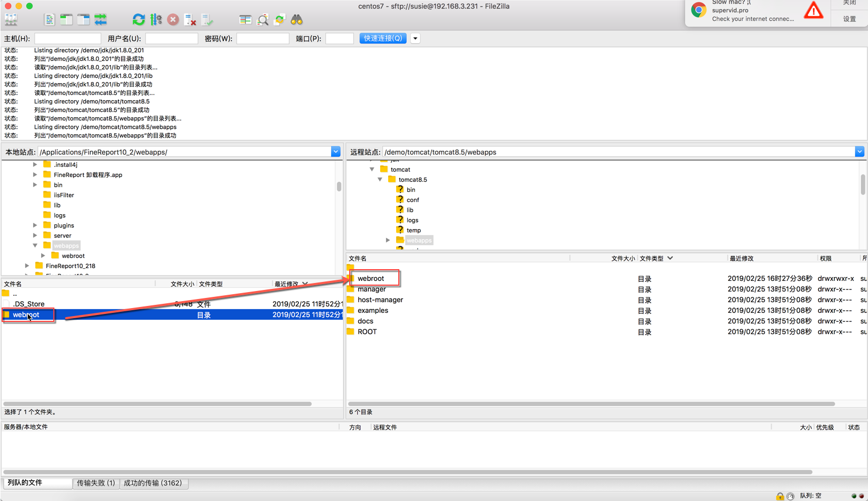This screenshot has height=501, width=868.
Task: Toggle the transfer queue display icon
Action: 100,20
